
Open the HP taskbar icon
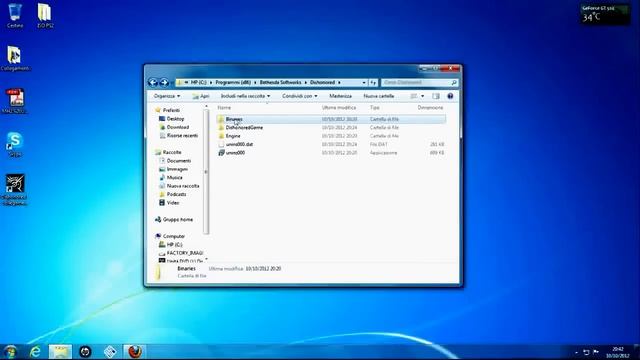[85, 351]
